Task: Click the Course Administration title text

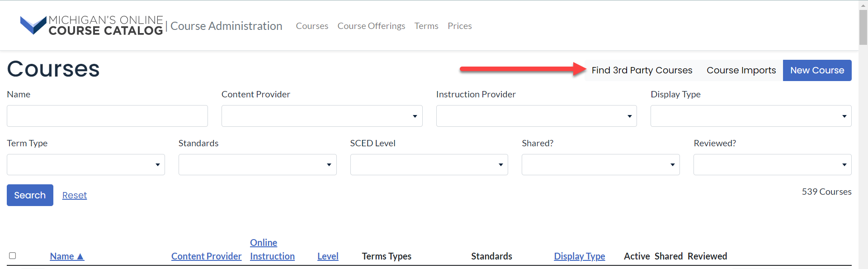Action: click(226, 26)
